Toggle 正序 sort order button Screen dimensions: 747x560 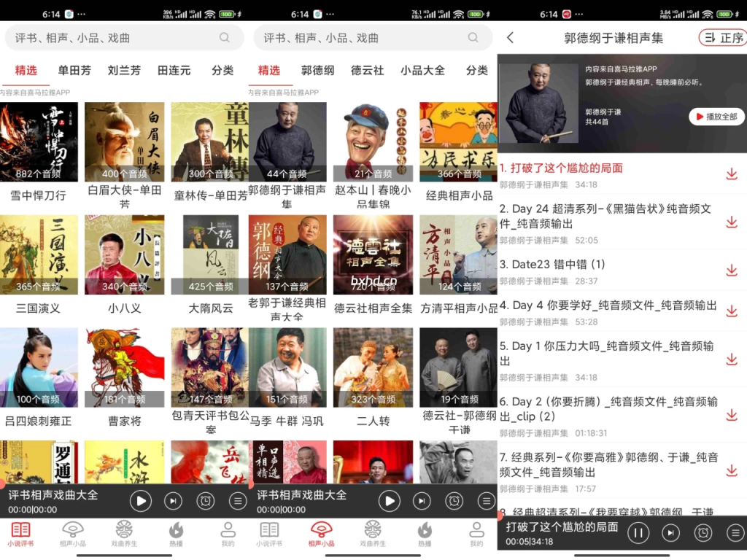pyautogui.click(x=723, y=38)
